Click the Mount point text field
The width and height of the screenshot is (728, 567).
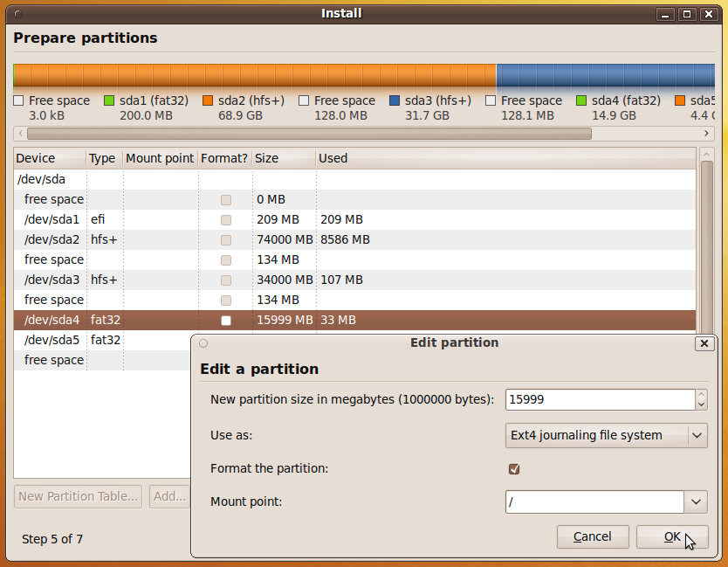(594, 502)
